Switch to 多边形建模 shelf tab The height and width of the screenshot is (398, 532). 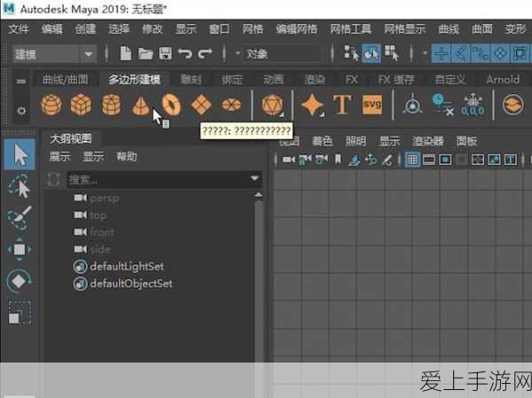point(135,80)
